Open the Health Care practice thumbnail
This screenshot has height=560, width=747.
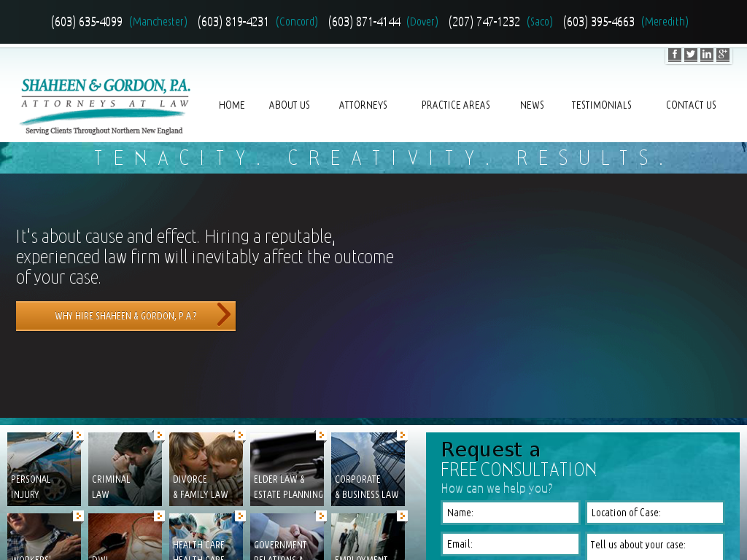[206, 537]
